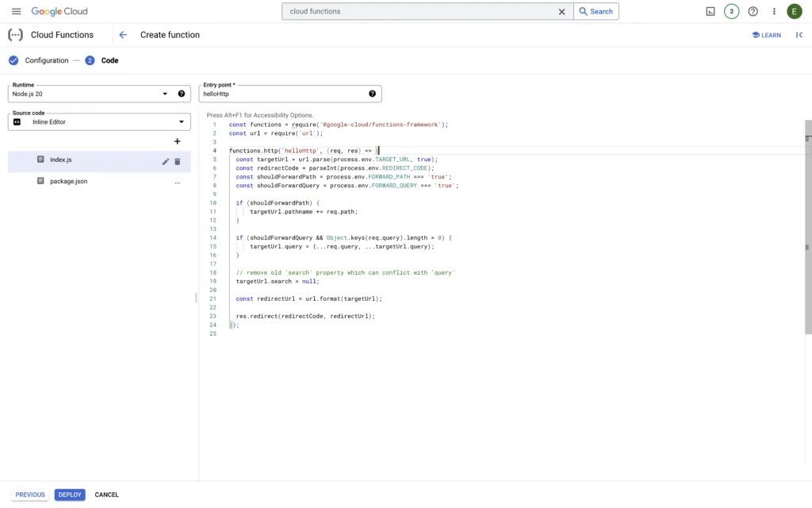Screen dimensions: 812x508
Task: Click the 'if (shouldForwardPath)' line
Action: (x=278, y=203)
